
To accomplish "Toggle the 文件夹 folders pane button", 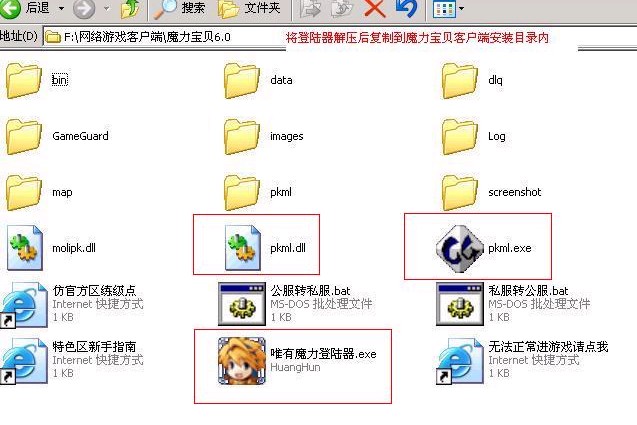I will click(249, 9).
